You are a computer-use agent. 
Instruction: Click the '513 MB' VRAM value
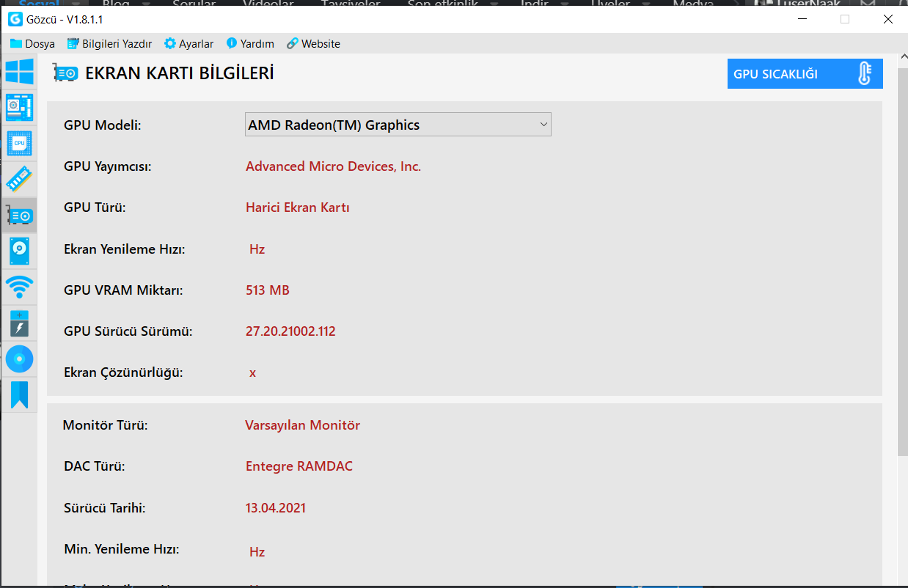[268, 290]
